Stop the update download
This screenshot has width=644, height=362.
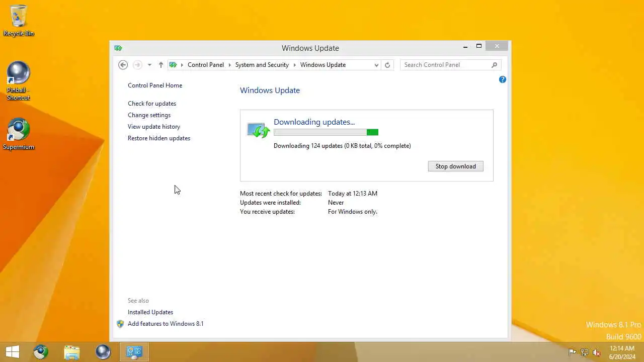tap(456, 166)
